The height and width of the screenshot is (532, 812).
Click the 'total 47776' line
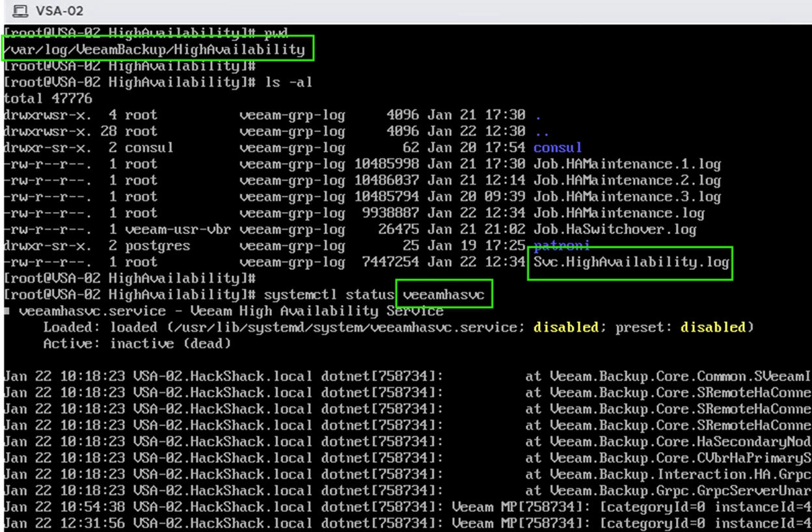[48, 99]
